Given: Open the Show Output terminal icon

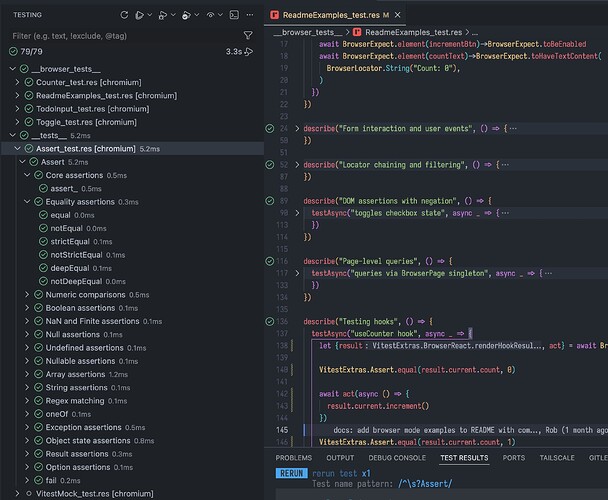Looking at the screenshot, I should (x=234, y=15).
